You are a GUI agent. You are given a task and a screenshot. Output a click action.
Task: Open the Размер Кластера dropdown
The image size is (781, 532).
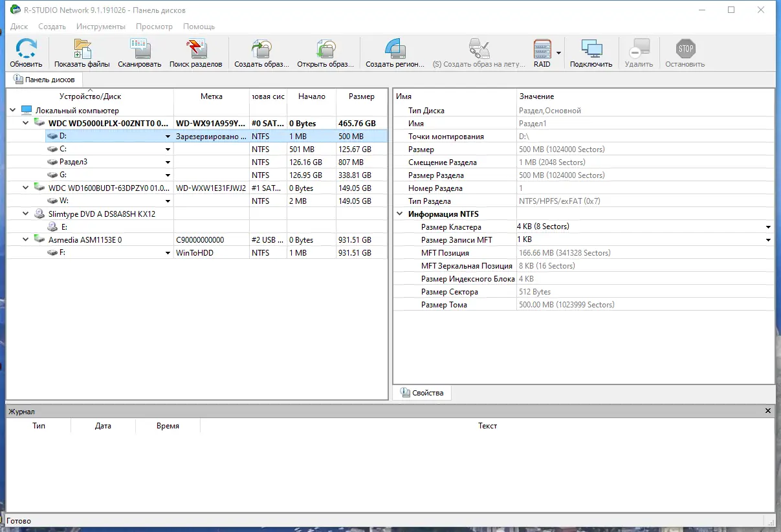pos(769,227)
